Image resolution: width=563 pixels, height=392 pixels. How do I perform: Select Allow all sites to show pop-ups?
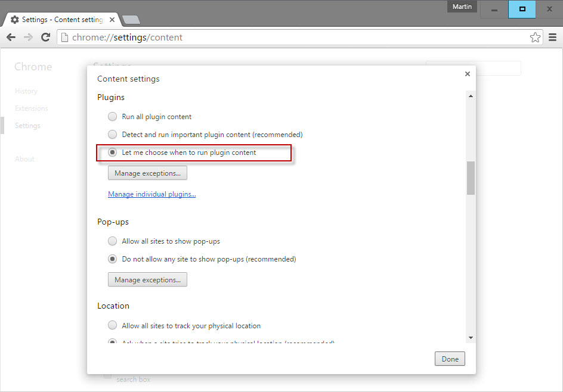(x=112, y=241)
